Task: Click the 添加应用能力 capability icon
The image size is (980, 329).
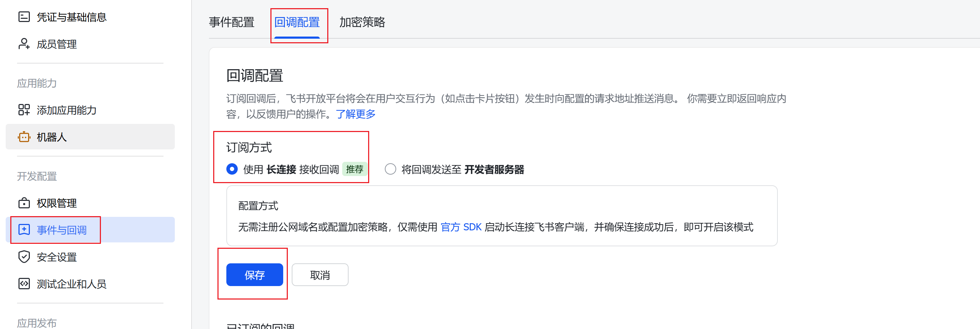Action: [23, 110]
